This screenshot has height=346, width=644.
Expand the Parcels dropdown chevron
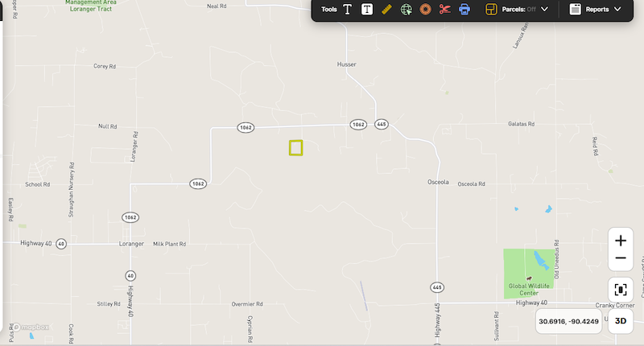click(x=545, y=9)
